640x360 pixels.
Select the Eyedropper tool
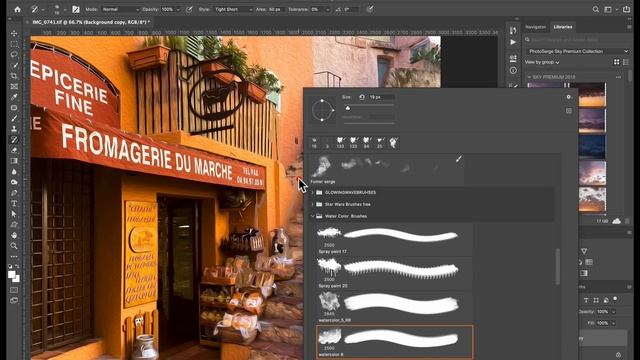(x=14, y=97)
